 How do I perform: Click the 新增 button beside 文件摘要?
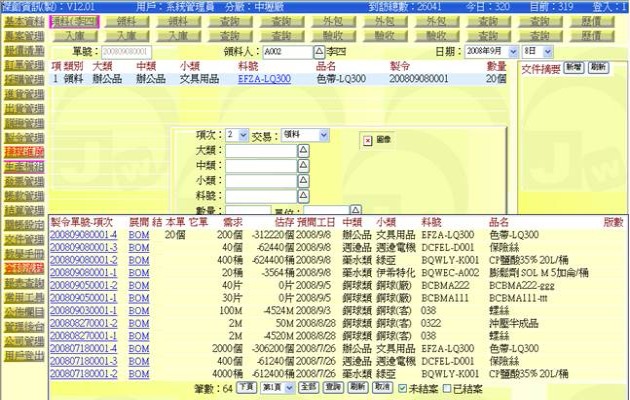click(x=573, y=66)
